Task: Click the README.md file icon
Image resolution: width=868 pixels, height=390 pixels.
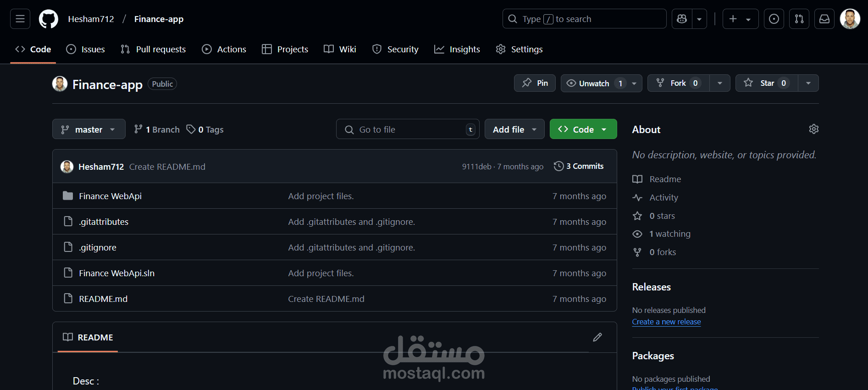Action: [x=68, y=299]
